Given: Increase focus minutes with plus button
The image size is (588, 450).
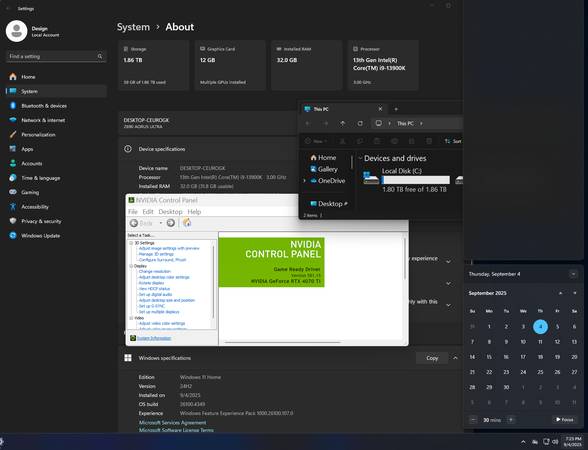Looking at the screenshot, I should click(511, 420).
